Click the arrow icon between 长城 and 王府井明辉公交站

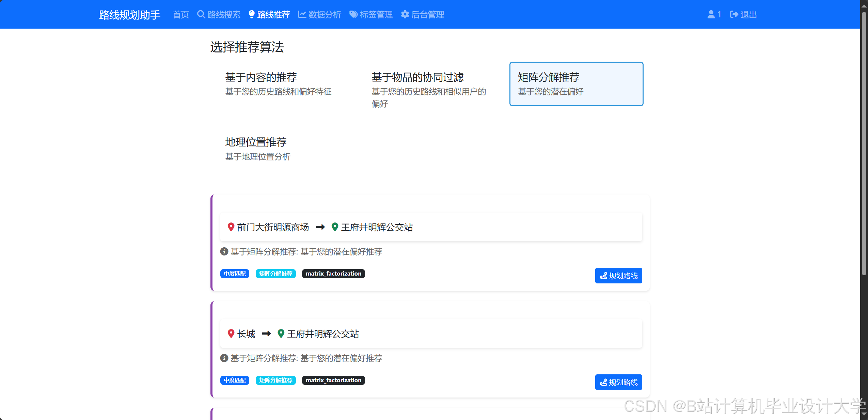[267, 334]
